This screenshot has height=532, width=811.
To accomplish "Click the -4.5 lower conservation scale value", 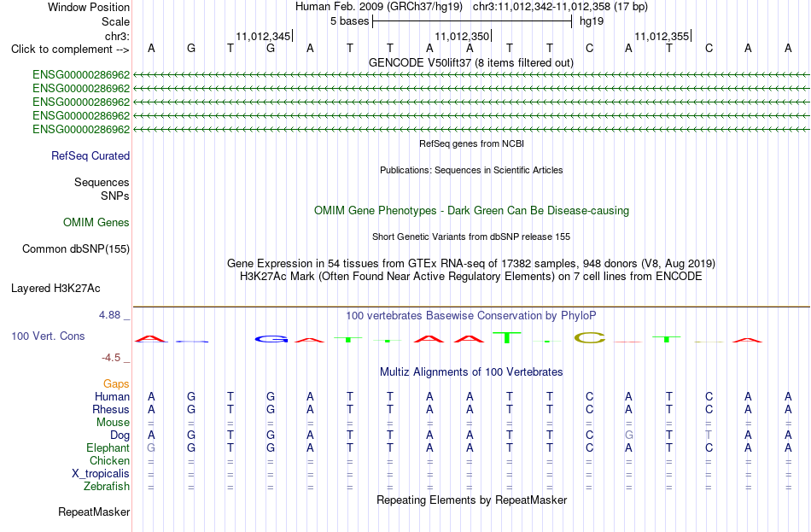I will coord(111,358).
